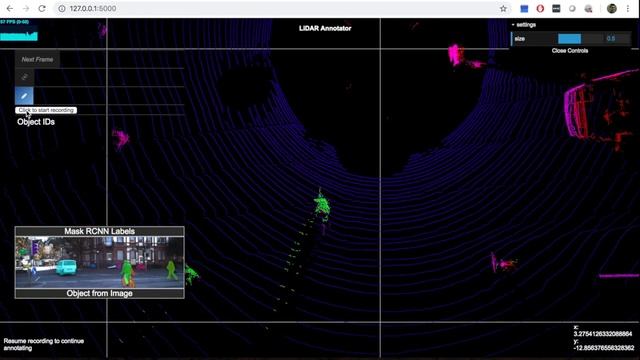Open the dark square browser extension

click(556, 9)
